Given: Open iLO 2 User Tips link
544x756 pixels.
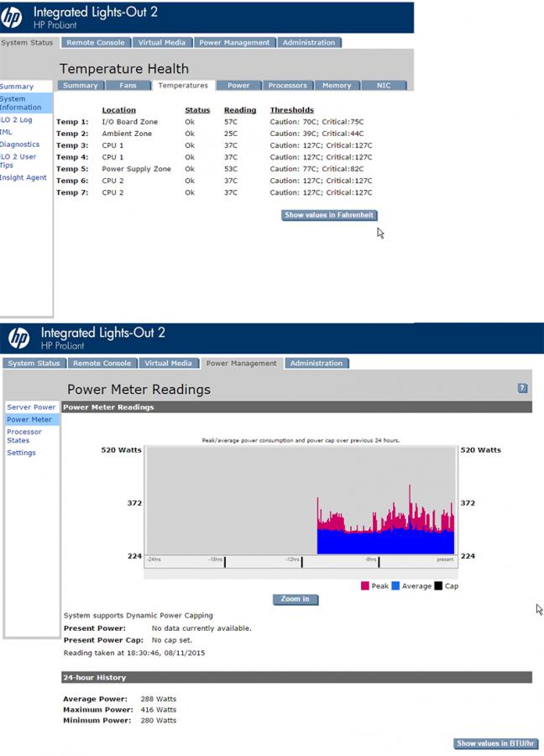Looking at the screenshot, I should point(18,160).
